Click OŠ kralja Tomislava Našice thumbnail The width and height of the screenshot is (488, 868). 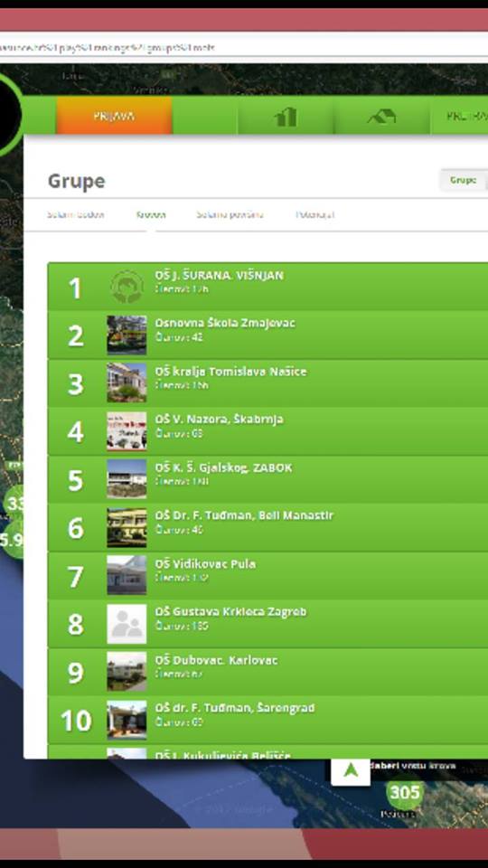pyautogui.click(x=127, y=383)
